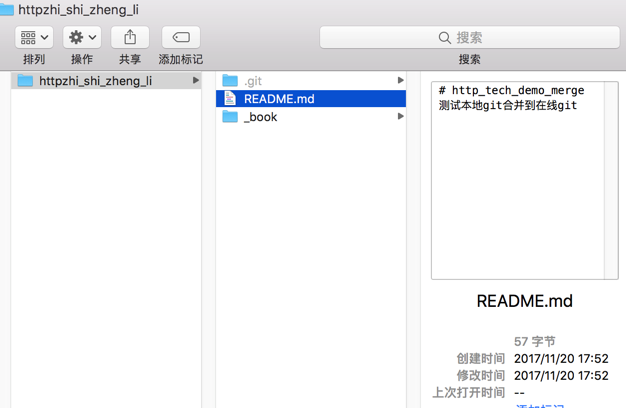Open the 操作 gear action menu
The width and height of the screenshot is (626, 408).
[x=82, y=38]
